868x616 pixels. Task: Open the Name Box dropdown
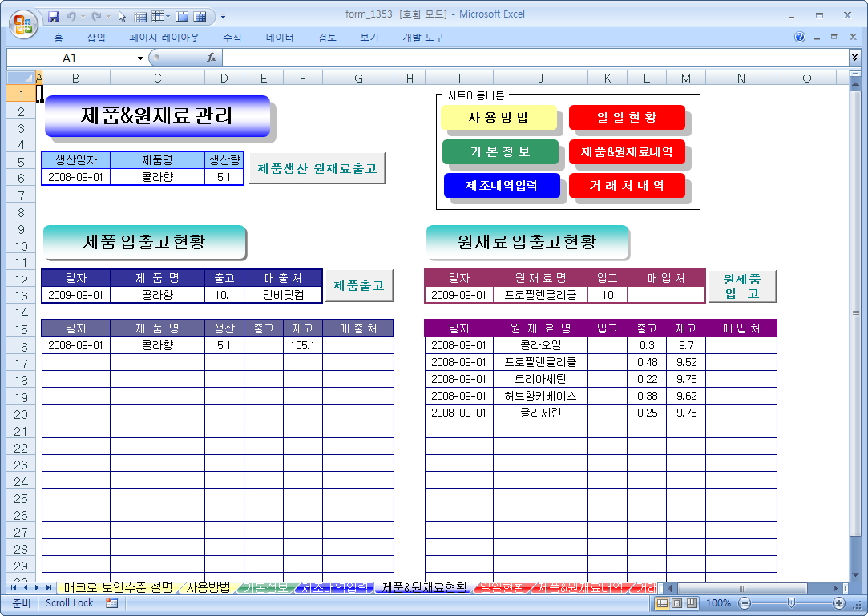pos(140,58)
